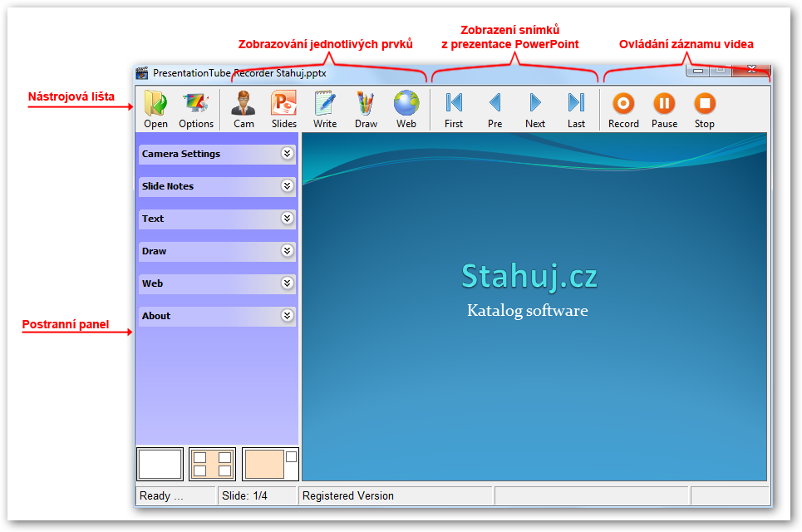Screen dimensions: 802x532
Task: Go to Pre previous slide arrow
Action: [494, 109]
